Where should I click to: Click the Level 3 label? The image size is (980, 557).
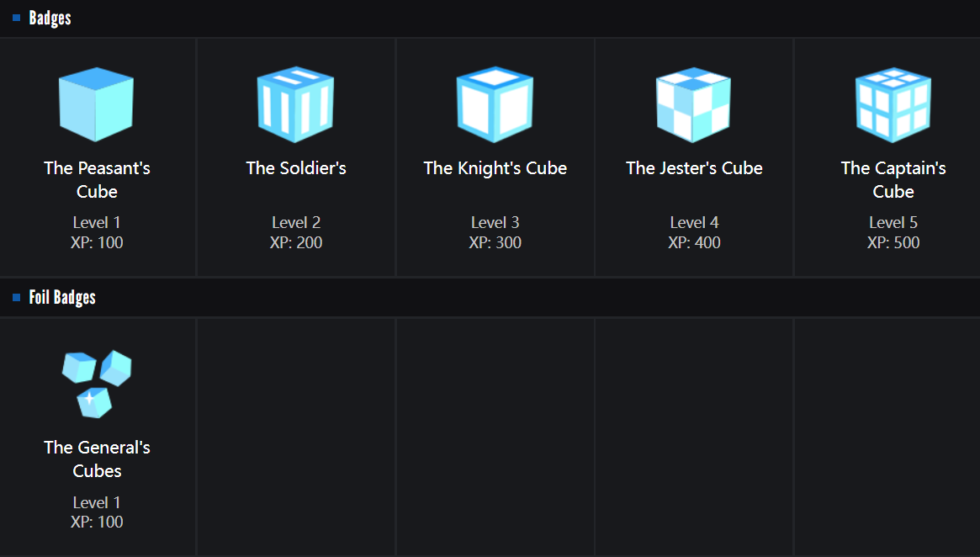coord(495,222)
